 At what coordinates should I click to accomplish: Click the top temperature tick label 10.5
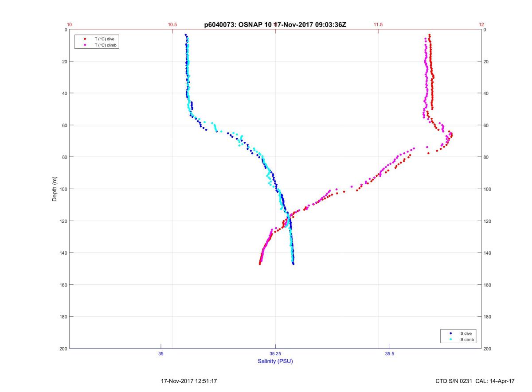[172, 24]
